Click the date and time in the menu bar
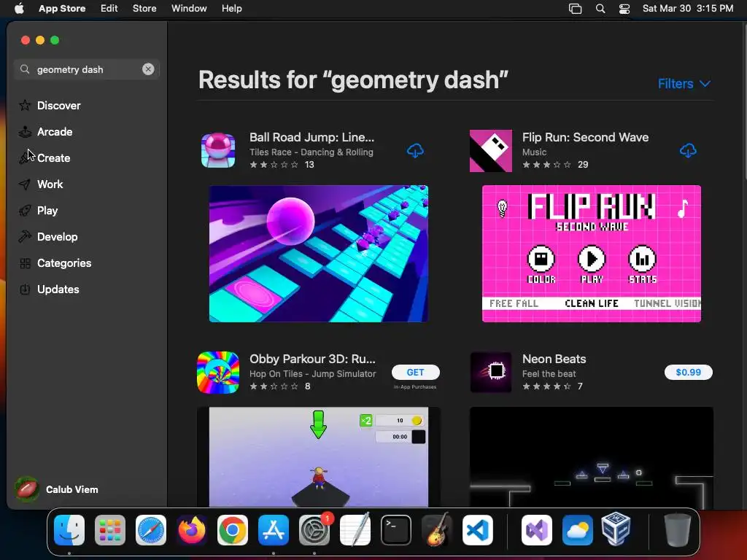The width and height of the screenshot is (747, 560). (688, 9)
